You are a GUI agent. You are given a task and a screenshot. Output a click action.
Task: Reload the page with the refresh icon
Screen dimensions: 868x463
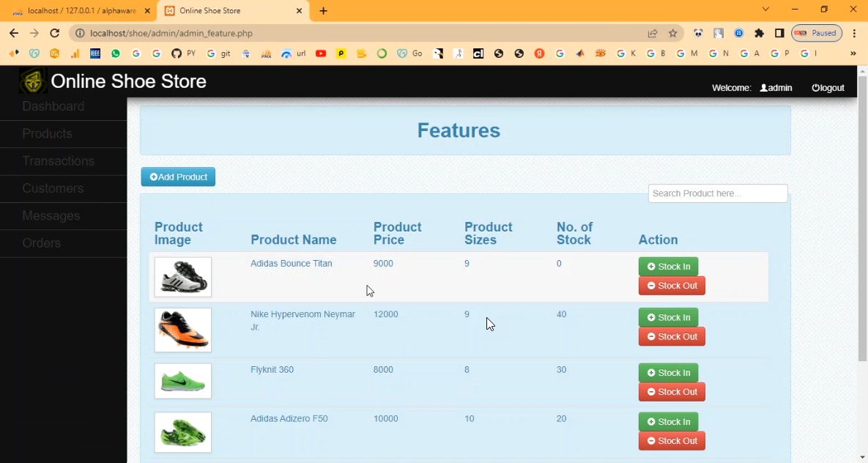click(54, 33)
